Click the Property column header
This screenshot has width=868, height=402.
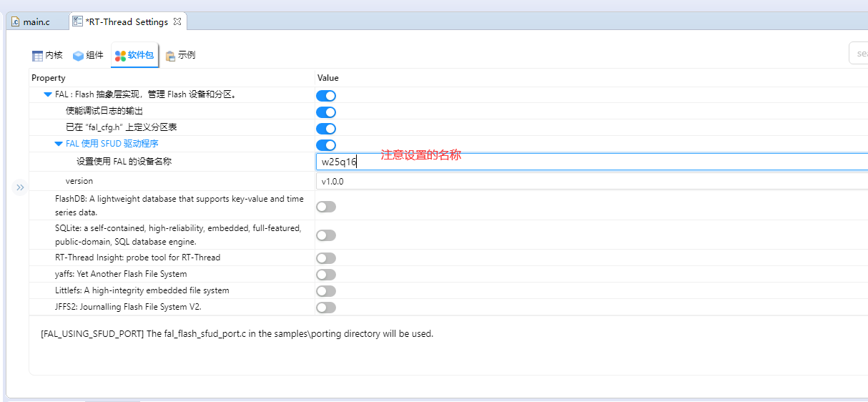[x=49, y=78]
